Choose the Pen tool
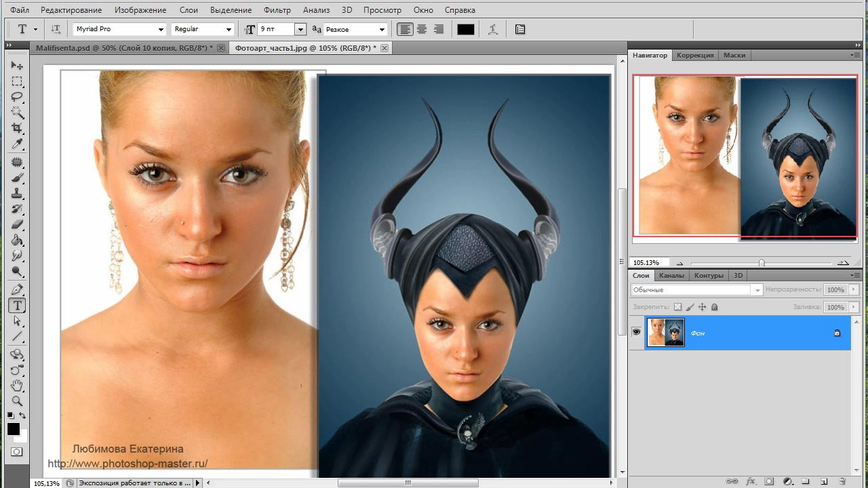868x488 pixels. [x=17, y=290]
